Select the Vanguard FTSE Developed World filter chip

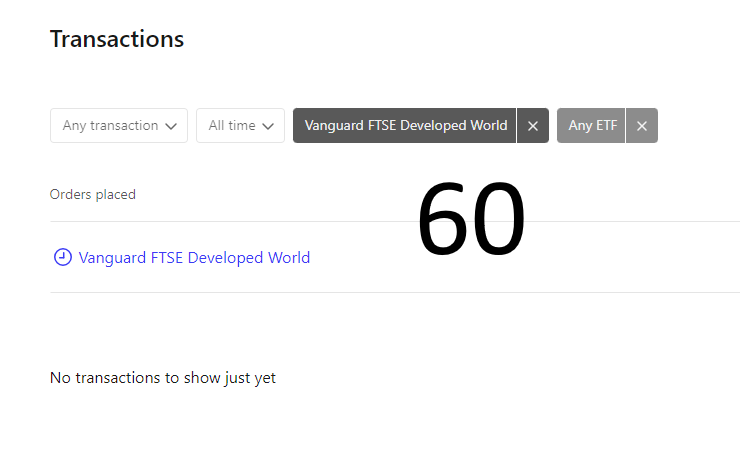pos(404,126)
